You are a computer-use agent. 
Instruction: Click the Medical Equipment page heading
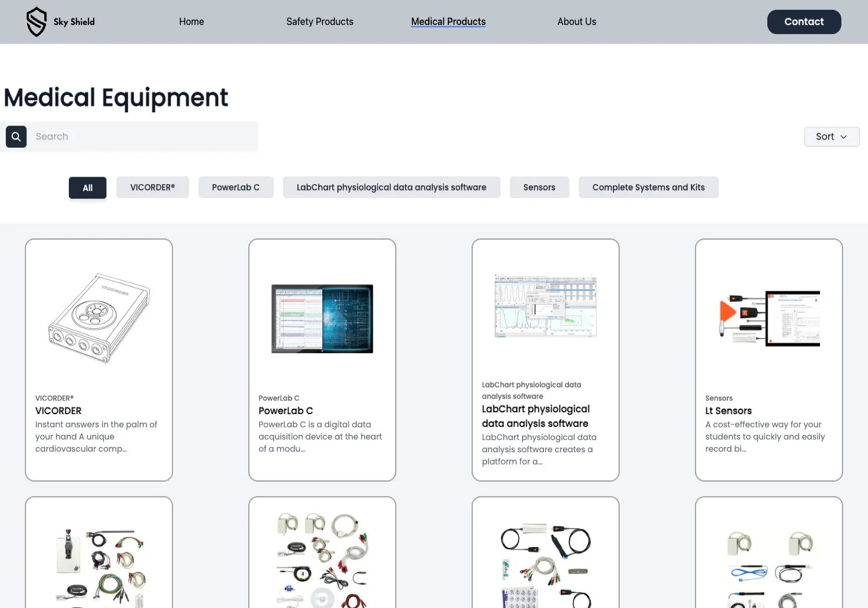coord(116,97)
